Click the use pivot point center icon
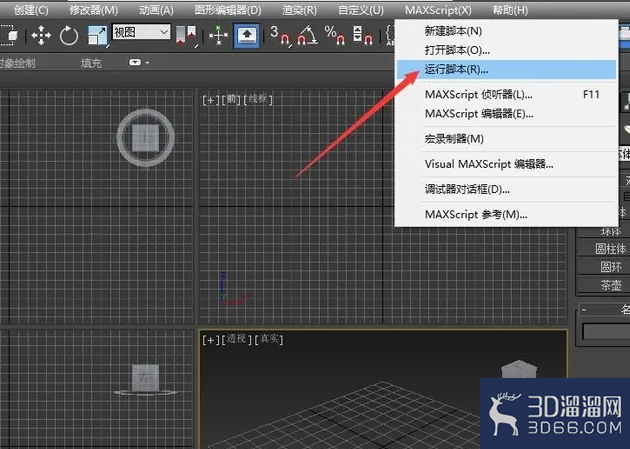Image resolution: width=630 pixels, height=449 pixels. coord(186,35)
